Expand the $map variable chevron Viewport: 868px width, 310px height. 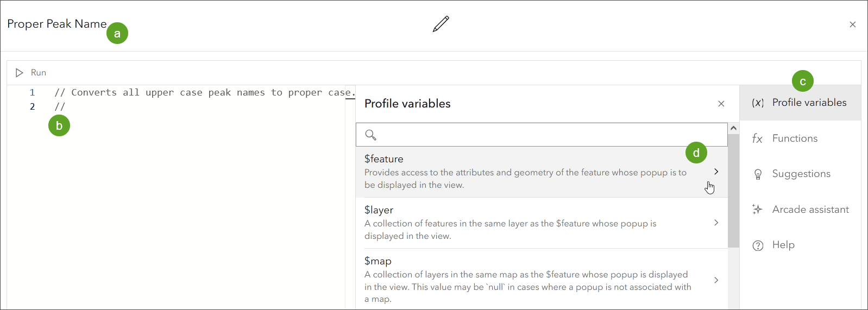click(x=716, y=280)
